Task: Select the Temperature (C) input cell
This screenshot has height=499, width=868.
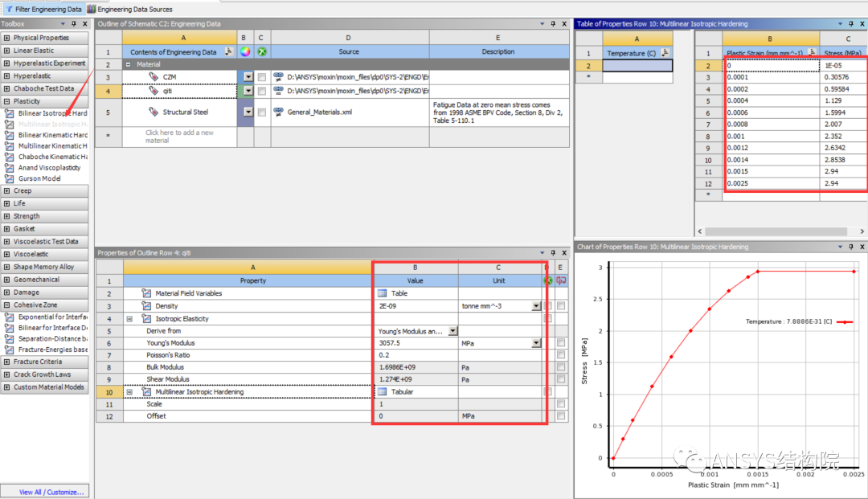Action: click(637, 65)
